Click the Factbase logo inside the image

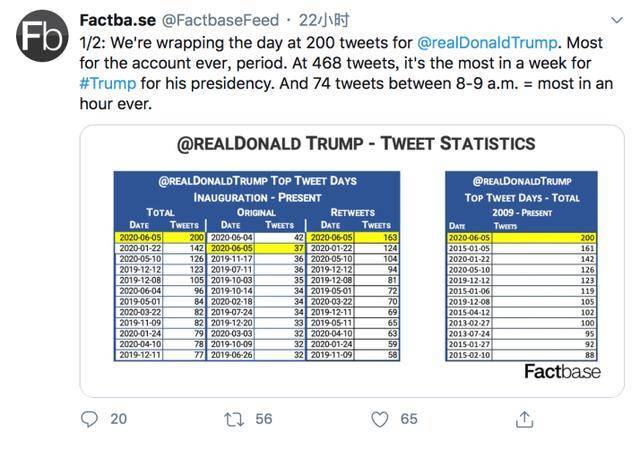tap(562, 371)
